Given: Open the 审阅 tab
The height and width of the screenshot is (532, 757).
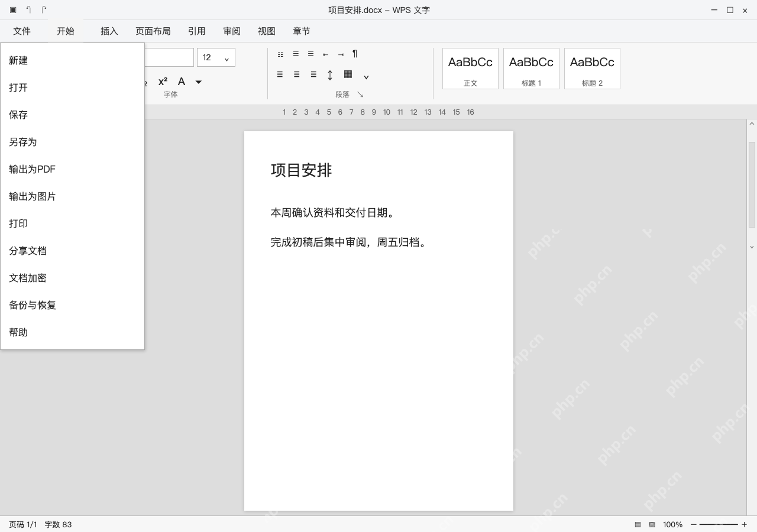Looking at the screenshot, I should [x=232, y=31].
